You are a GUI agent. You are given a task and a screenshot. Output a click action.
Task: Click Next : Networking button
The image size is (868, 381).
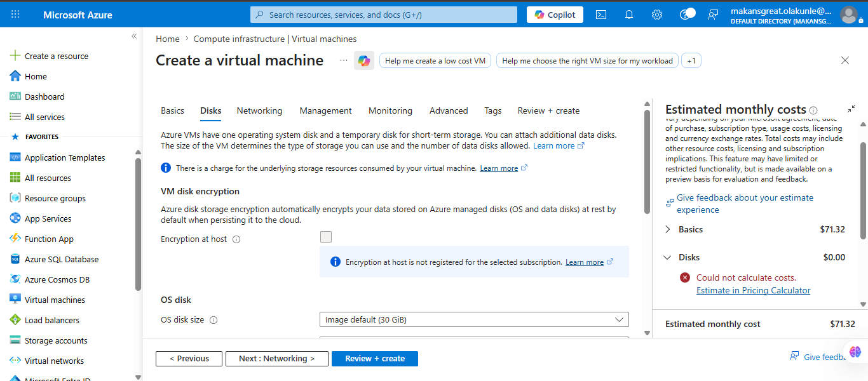277,358
